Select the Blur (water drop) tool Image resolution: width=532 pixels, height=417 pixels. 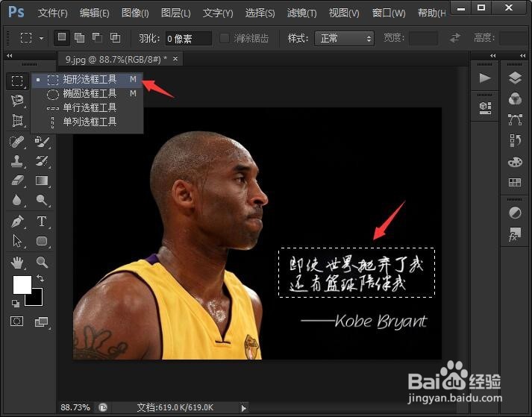[x=17, y=200]
